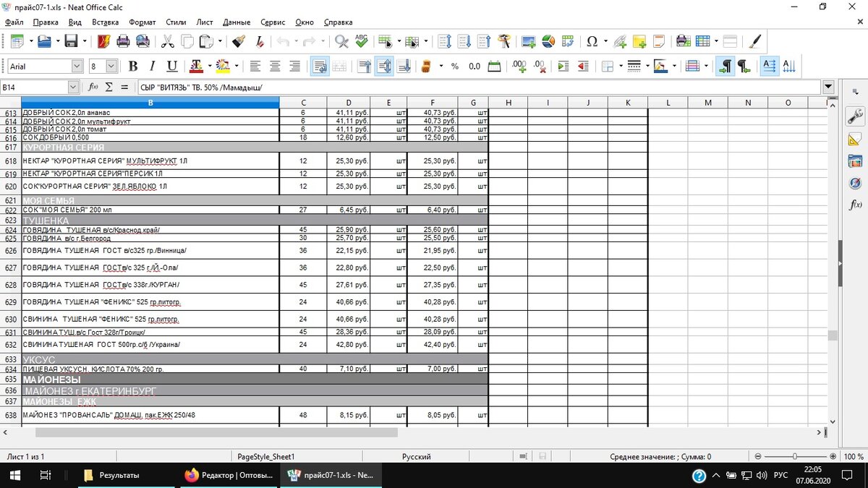This screenshot has width=868, height=488.
Task: Click the AutoFilter icon
Action: [x=504, y=41]
